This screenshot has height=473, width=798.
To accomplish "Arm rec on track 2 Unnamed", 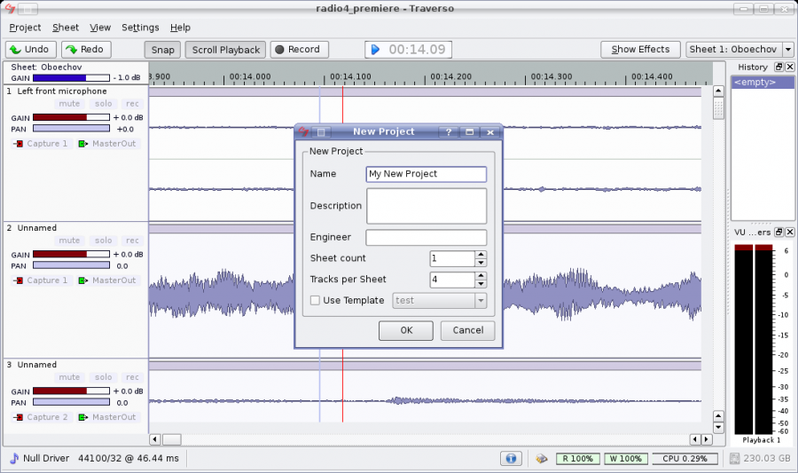I will pos(132,240).
